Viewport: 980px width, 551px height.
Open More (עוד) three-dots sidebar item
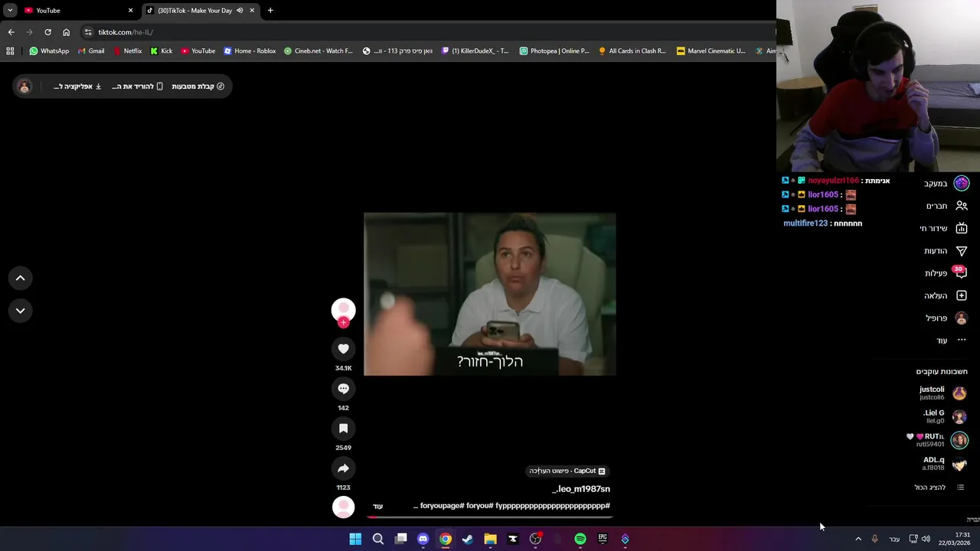952,340
